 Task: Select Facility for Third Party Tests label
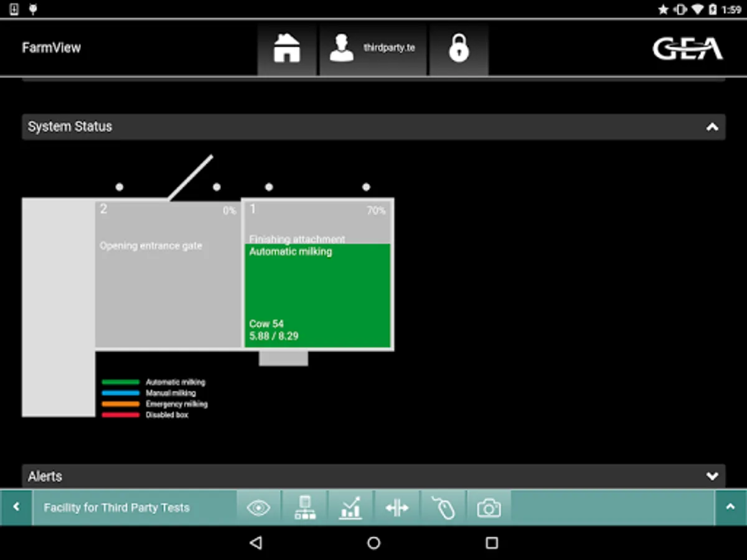point(116,508)
